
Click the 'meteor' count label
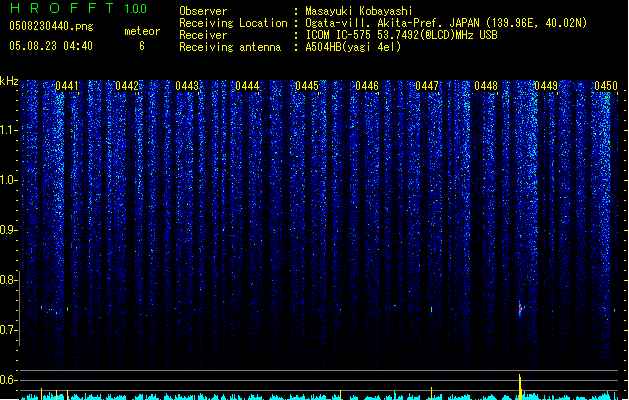tap(142, 31)
